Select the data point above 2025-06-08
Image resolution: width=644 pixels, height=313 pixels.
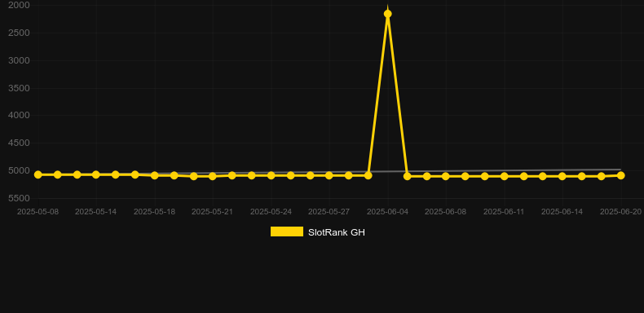click(x=446, y=176)
